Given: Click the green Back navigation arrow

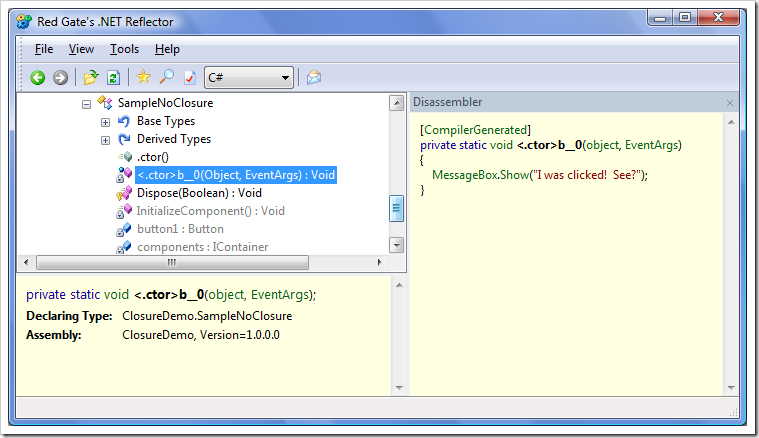Looking at the screenshot, I should click(38, 77).
